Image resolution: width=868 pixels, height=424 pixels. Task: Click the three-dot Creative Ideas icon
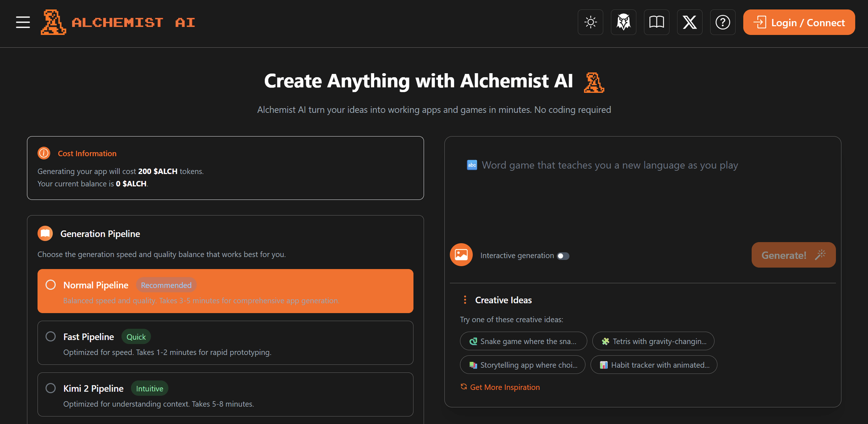[465, 300]
